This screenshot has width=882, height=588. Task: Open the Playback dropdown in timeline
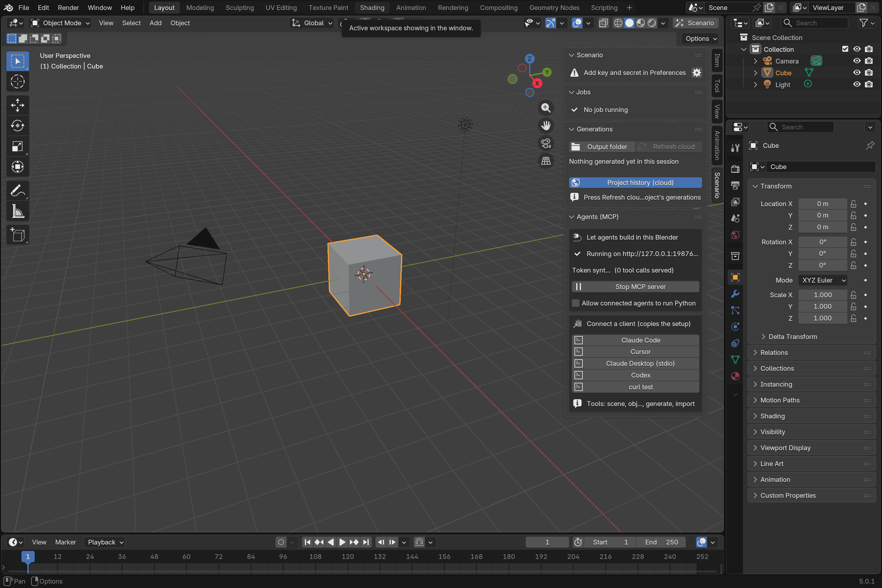pyautogui.click(x=105, y=542)
